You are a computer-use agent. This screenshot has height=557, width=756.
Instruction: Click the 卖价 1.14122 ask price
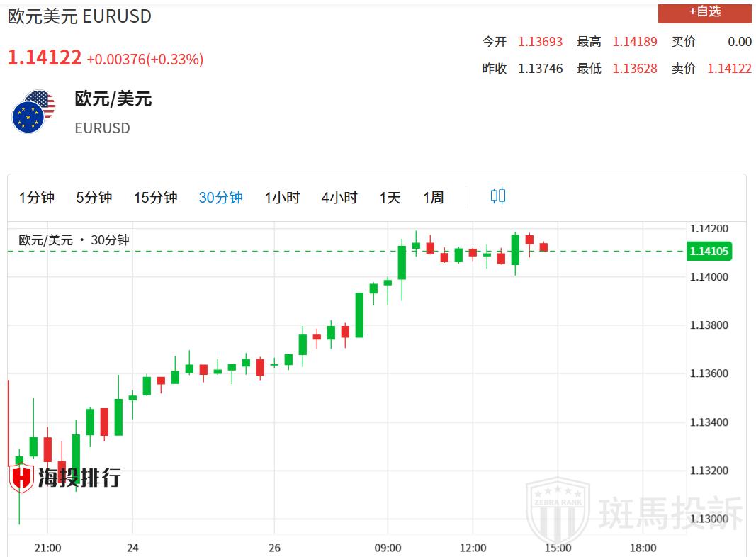point(728,69)
